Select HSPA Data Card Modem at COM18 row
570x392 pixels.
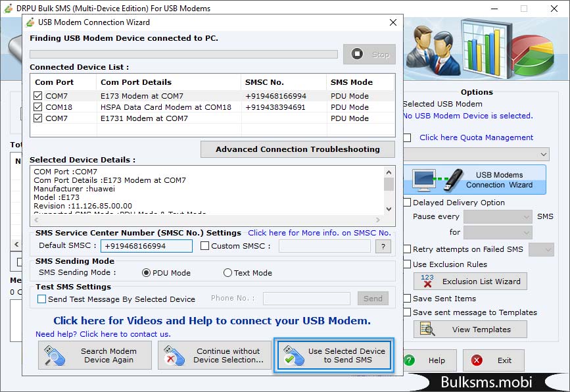coord(212,107)
